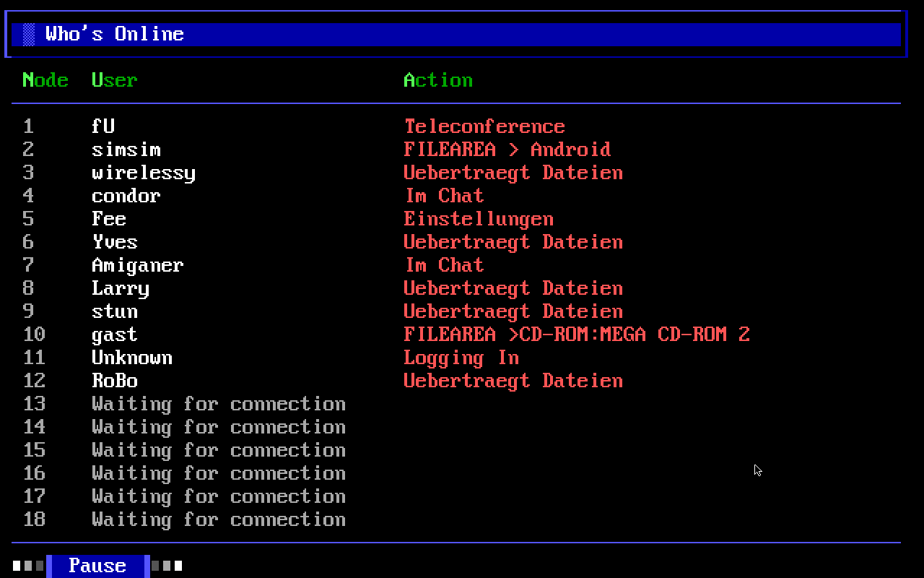Select the Node column header

(45, 80)
